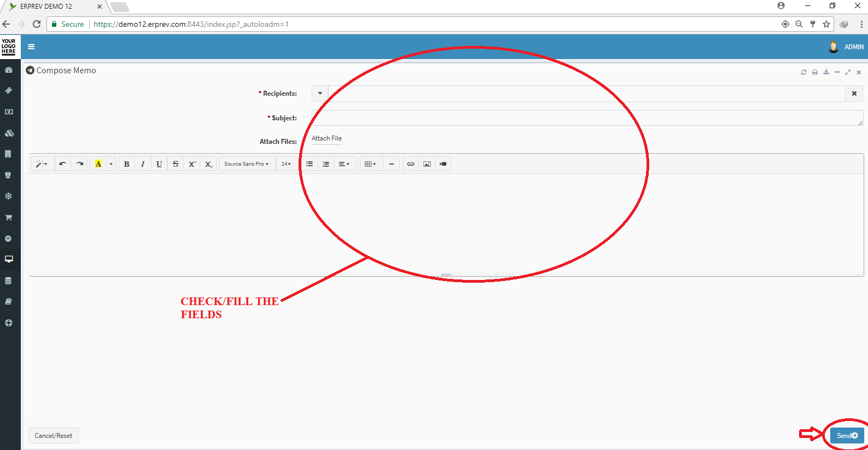Open the money/cash icon in the sidebar
Viewport: 868px width, 450px height.
click(x=9, y=112)
